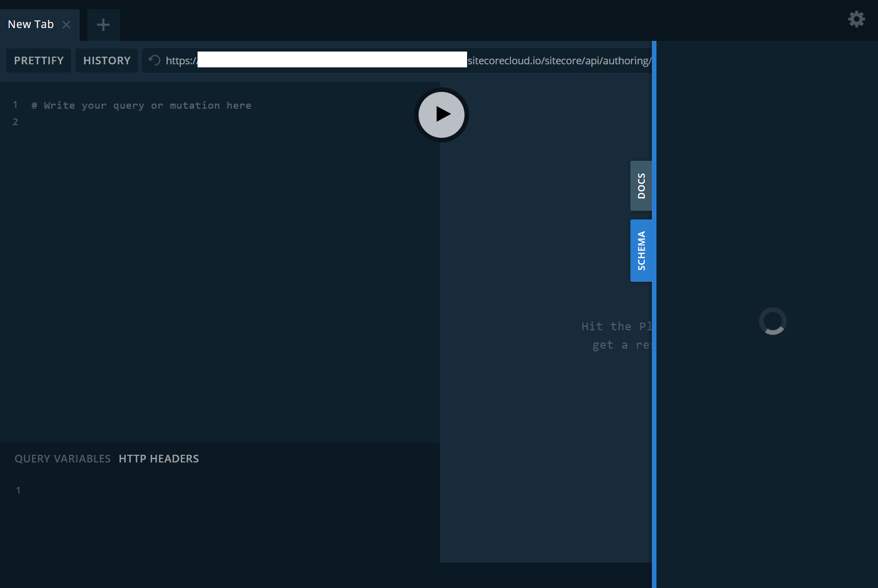Select the SCHEMA side tab

[x=641, y=251]
